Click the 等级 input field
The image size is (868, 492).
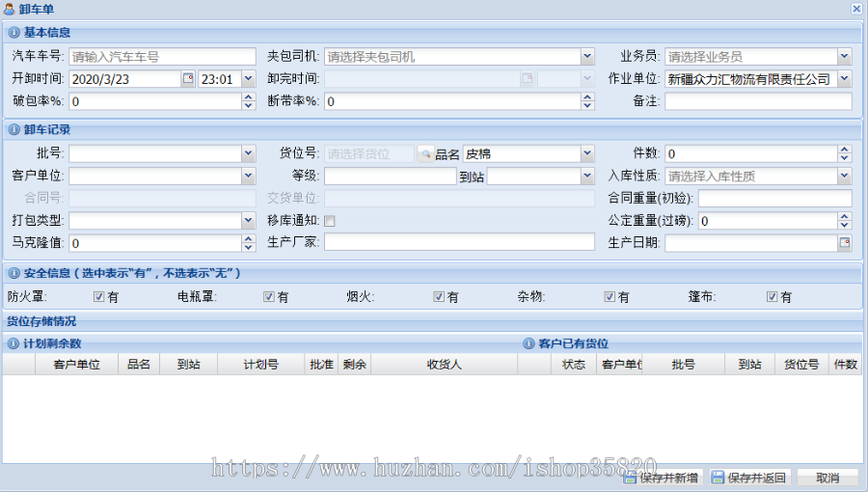pos(390,176)
